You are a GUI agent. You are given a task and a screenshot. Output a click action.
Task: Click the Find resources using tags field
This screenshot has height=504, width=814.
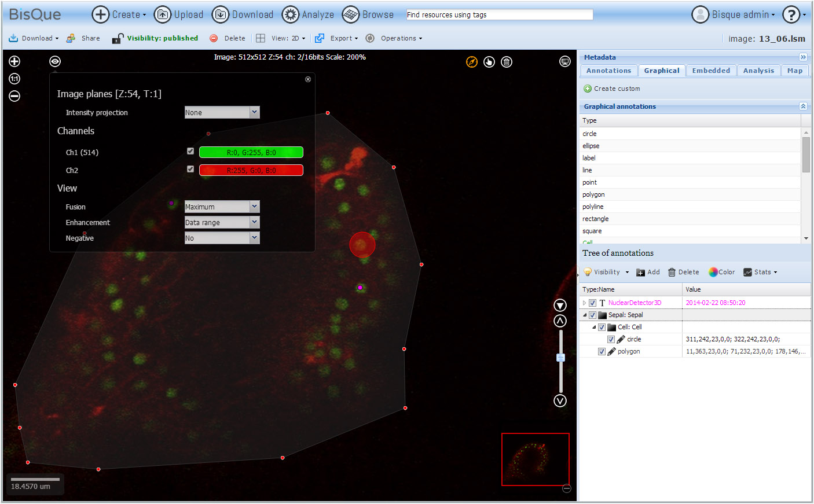pyautogui.click(x=499, y=14)
